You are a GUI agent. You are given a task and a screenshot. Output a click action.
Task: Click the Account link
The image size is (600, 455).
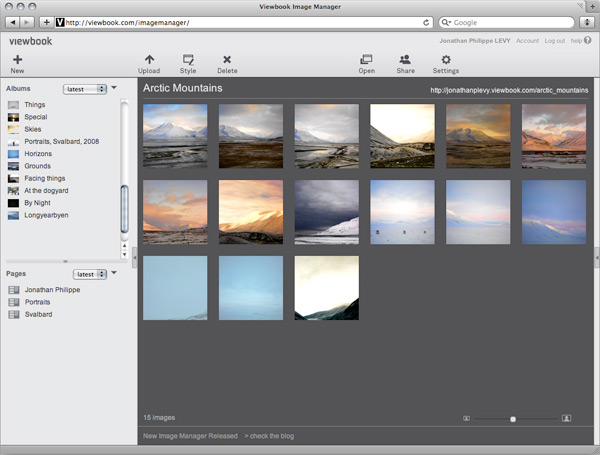click(527, 41)
